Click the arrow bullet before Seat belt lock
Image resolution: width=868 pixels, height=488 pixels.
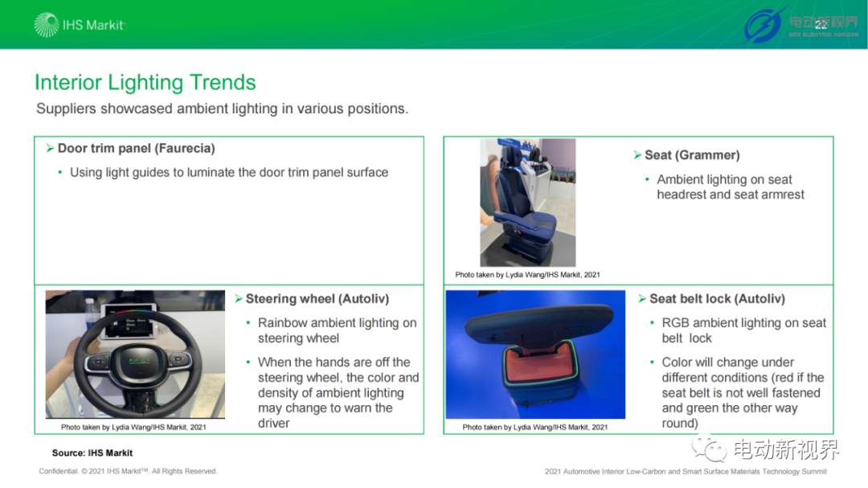[642, 298]
